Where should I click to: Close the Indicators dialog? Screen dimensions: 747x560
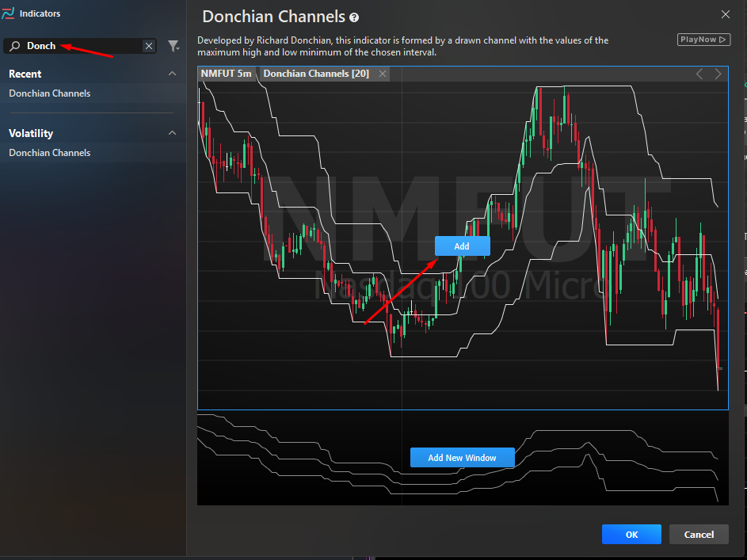[x=725, y=13]
